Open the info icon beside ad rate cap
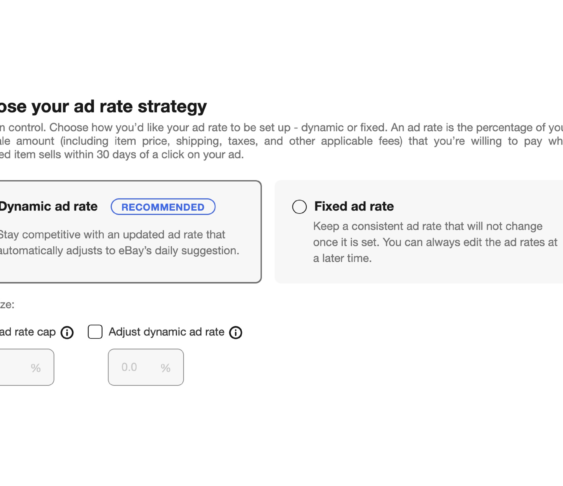 [x=67, y=333]
